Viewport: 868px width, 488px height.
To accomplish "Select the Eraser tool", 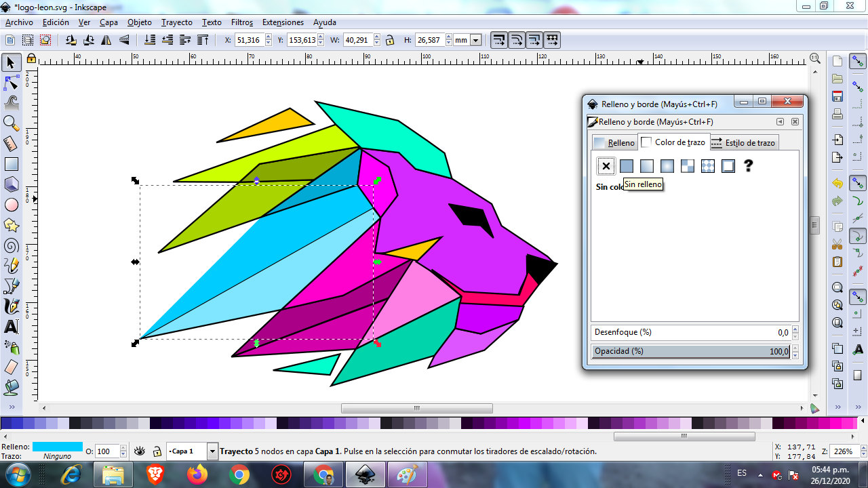I will tap(11, 367).
